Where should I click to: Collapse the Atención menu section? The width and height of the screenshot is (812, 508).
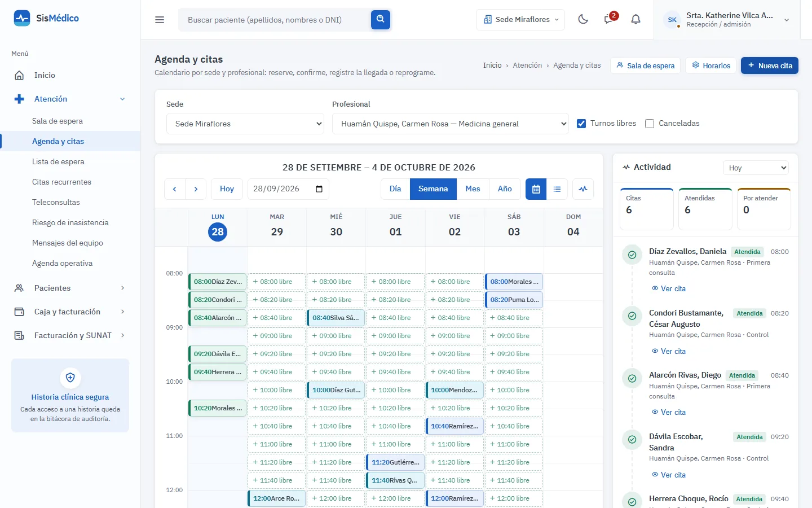(x=70, y=99)
